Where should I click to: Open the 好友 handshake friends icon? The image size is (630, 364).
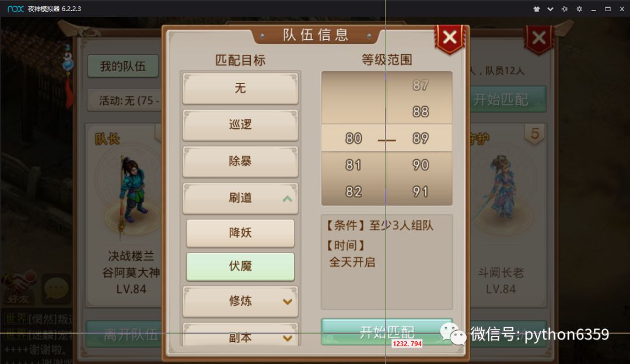tap(19, 287)
